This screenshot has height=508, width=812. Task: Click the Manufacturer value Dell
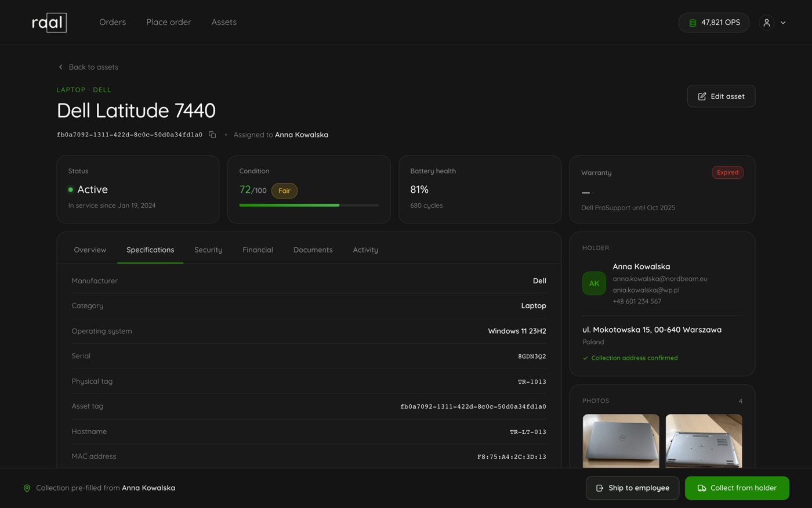click(539, 281)
